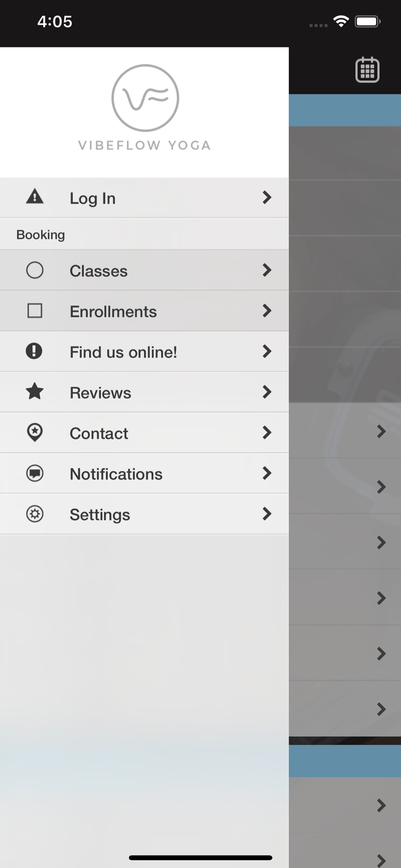Tap the location pin icon beside Contact

(x=35, y=432)
